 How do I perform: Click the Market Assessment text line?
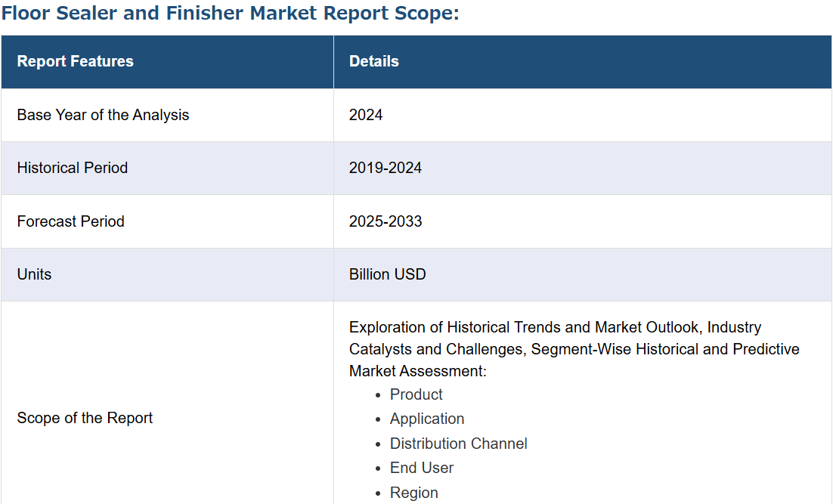[417, 371]
